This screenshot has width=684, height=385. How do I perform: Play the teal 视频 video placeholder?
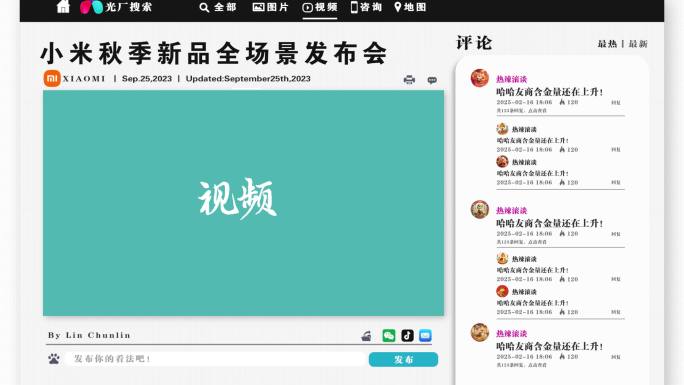tap(243, 203)
